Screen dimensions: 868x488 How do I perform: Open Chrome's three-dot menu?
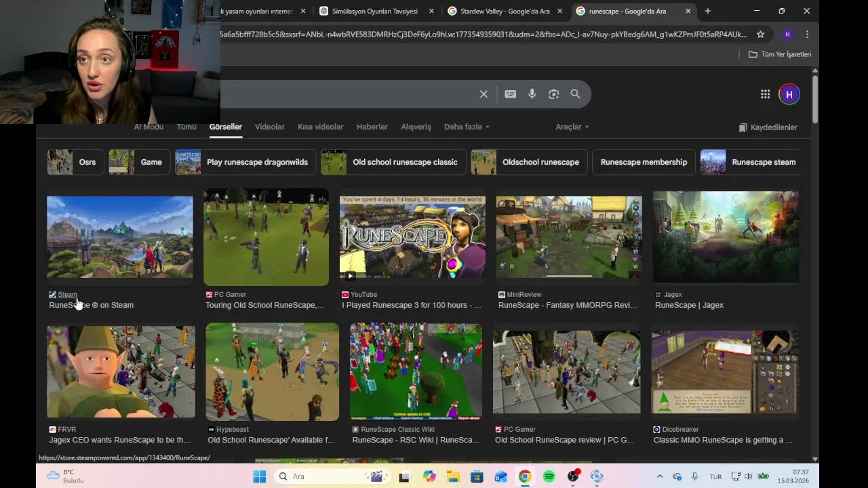pos(807,34)
